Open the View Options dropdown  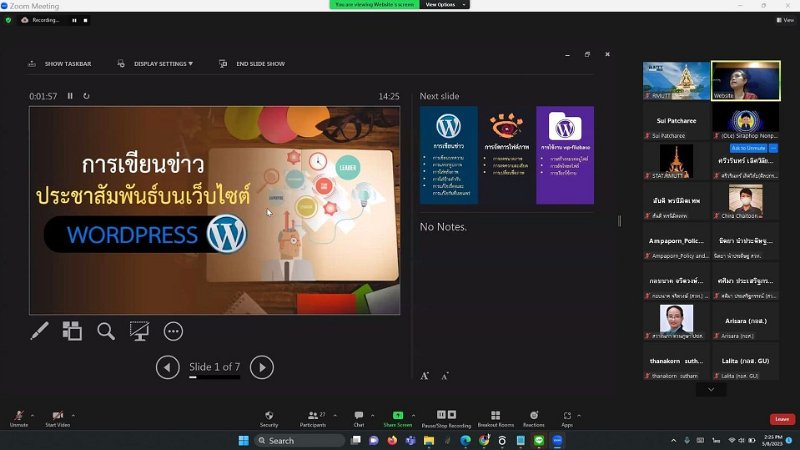pos(444,5)
